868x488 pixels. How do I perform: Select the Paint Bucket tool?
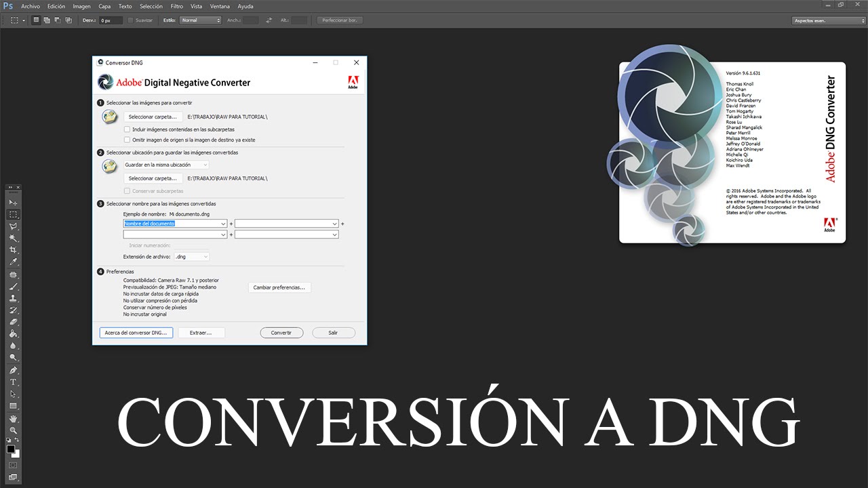click(x=13, y=334)
